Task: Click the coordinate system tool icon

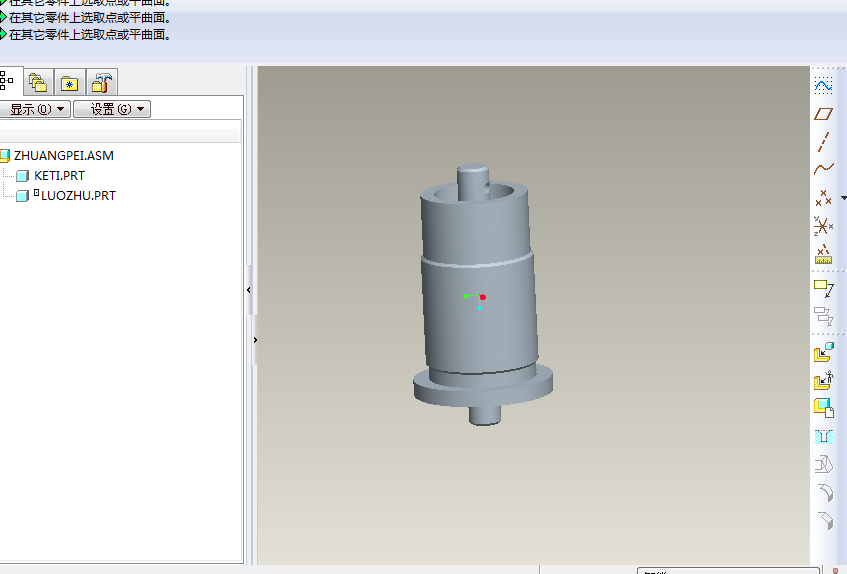Action: click(823, 226)
